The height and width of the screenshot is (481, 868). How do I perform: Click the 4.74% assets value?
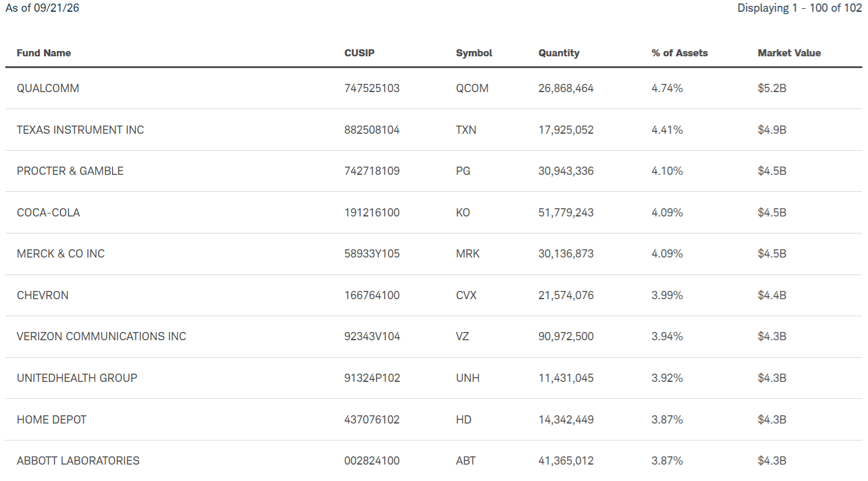tap(667, 88)
